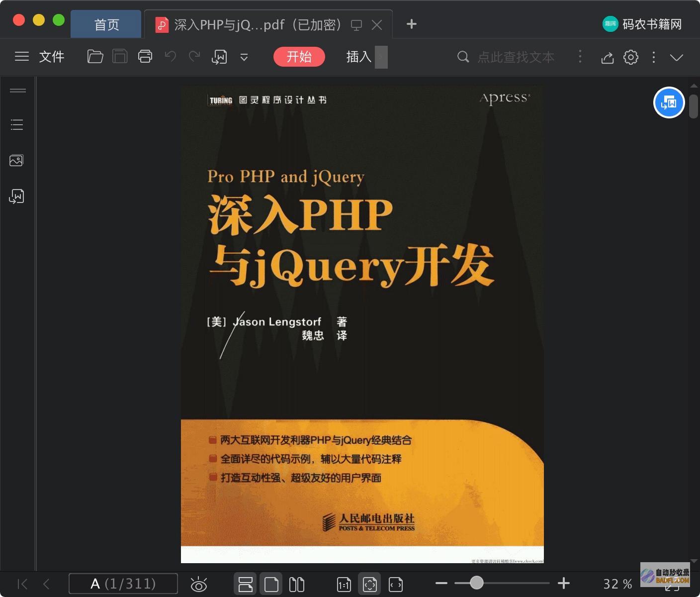Click the scrollbar down arrow

click(694, 561)
